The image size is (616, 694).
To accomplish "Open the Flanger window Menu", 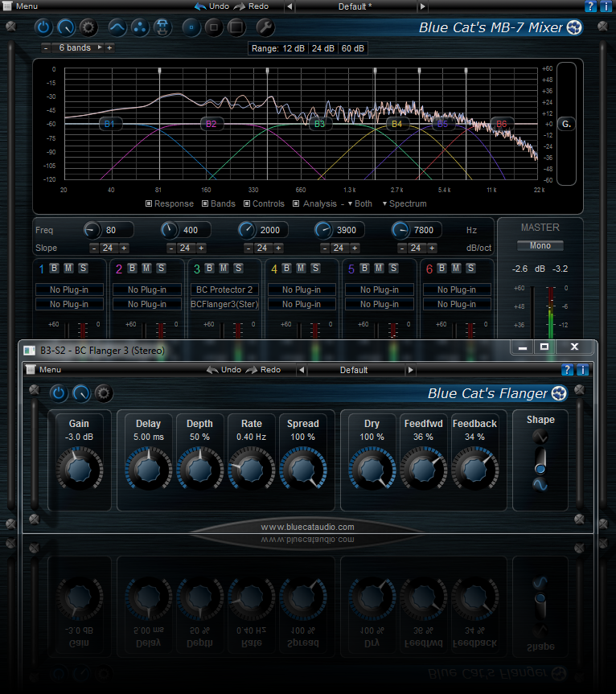I will 43,370.
